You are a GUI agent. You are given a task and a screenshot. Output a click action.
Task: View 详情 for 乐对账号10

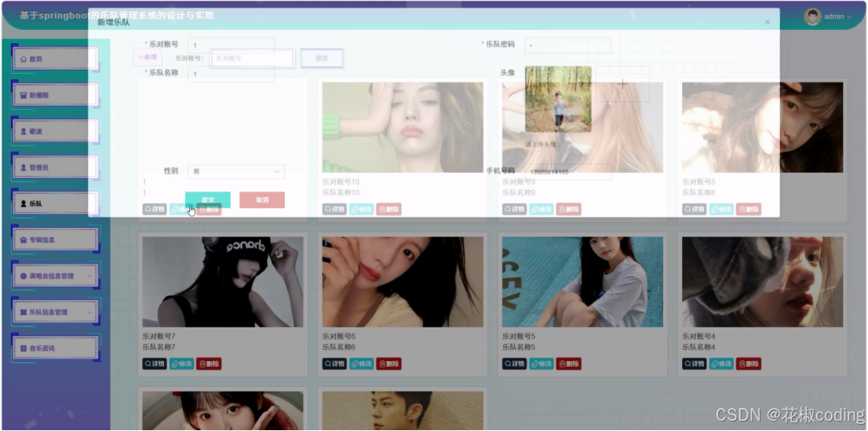pyautogui.click(x=334, y=210)
